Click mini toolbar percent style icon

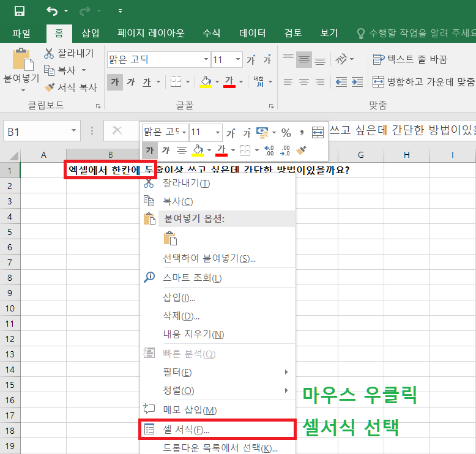286,133
